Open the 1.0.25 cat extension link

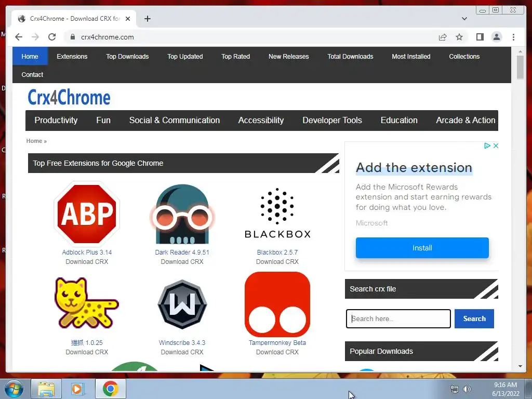coord(87,343)
